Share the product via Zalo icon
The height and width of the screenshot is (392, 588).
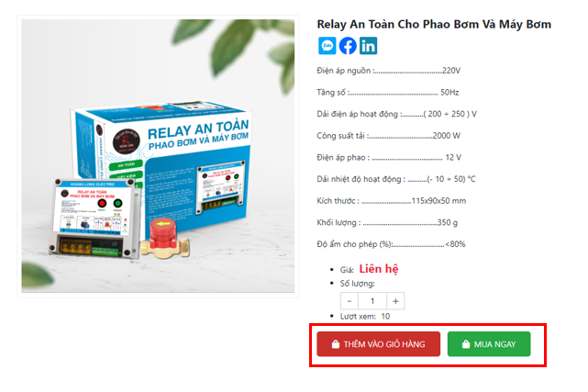pos(327,46)
